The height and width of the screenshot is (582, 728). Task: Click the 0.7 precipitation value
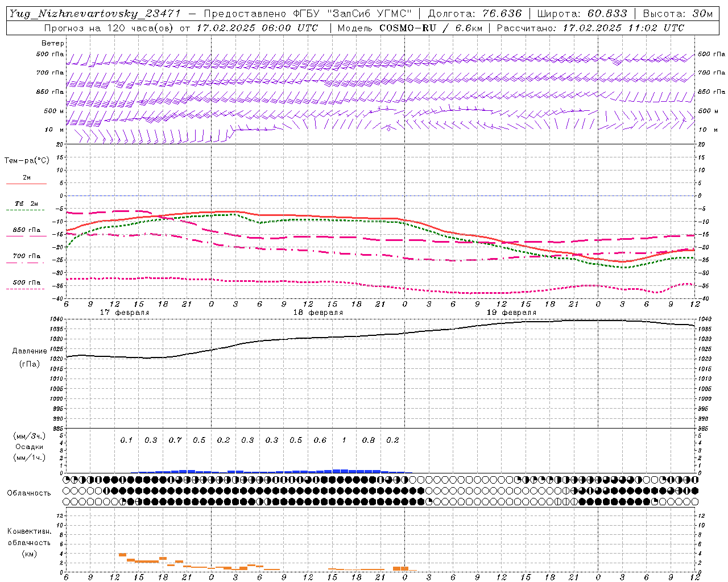click(x=175, y=440)
